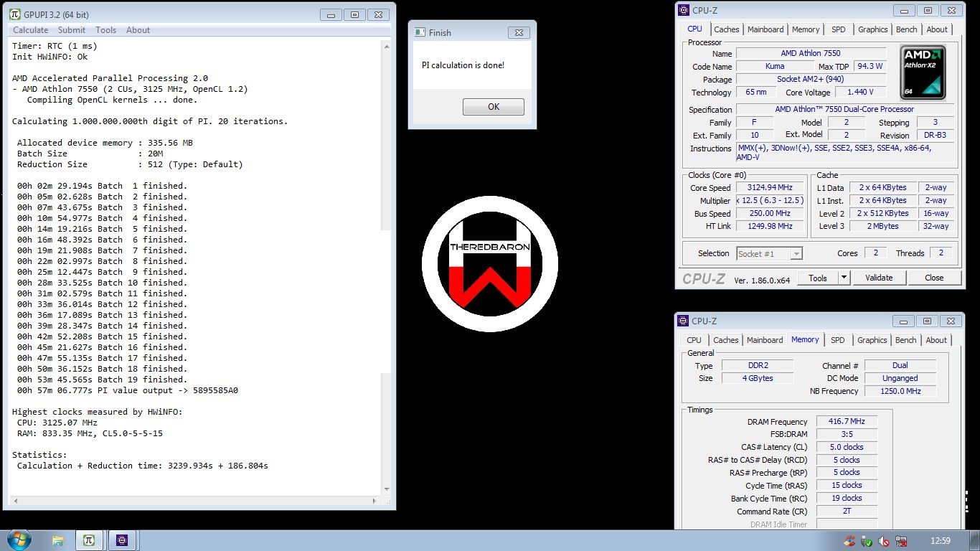Open the Calculate menu in GPUPI
This screenshot has height=551, width=980.
click(x=31, y=30)
